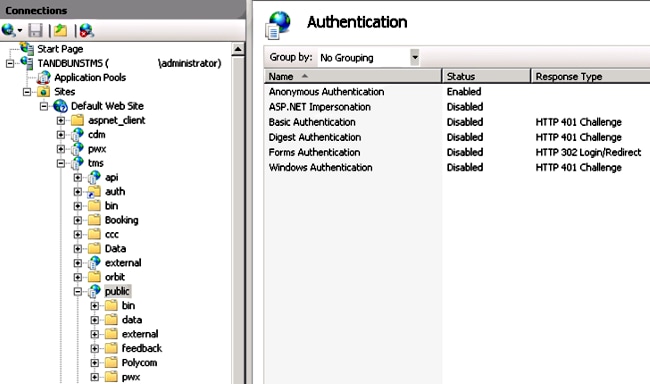Sort by the Status column header
Viewport: 650px width, 384px height.
pyautogui.click(x=486, y=76)
